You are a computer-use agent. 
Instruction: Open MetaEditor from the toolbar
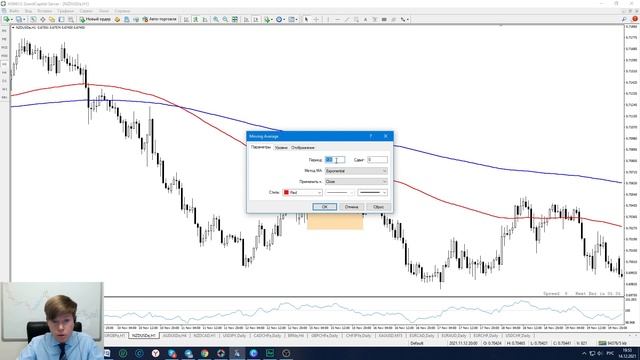click(x=118, y=19)
